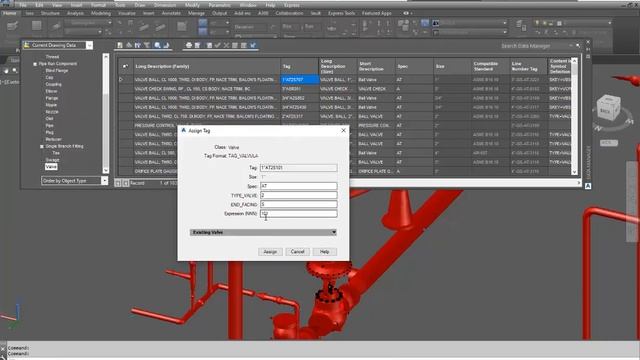Click the Line Number Tag column header
Viewport: 640px width, 360px height.
pyautogui.click(x=528, y=66)
